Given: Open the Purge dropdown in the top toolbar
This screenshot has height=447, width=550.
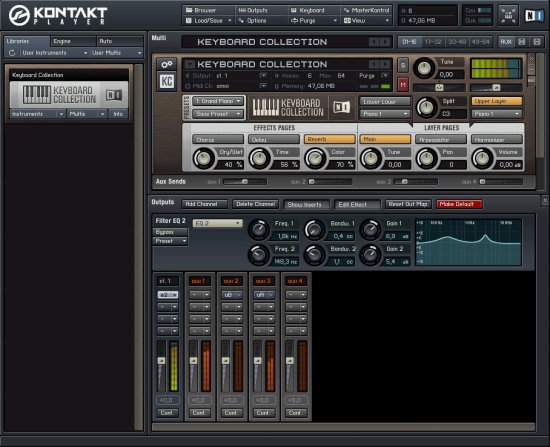Looking at the screenshot, I should [x=314, y=21].
